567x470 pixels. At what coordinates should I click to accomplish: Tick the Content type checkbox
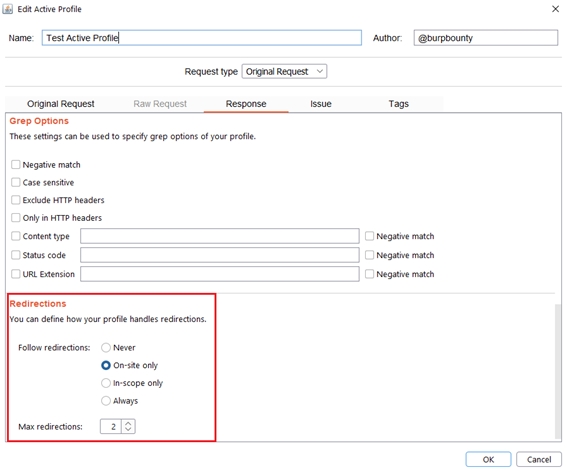pyautogui.click(x=16, y=236)
